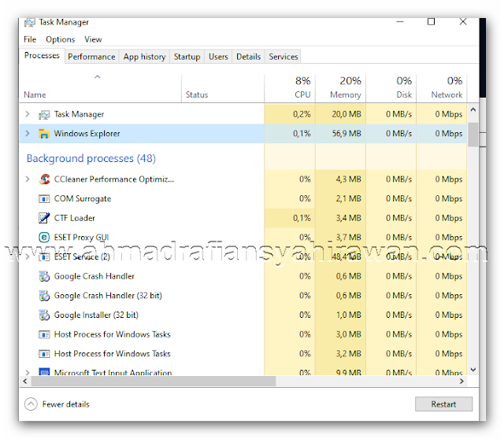
Task: Click the icon of Host Process 3,2 MB row
Action: [44, 354]
